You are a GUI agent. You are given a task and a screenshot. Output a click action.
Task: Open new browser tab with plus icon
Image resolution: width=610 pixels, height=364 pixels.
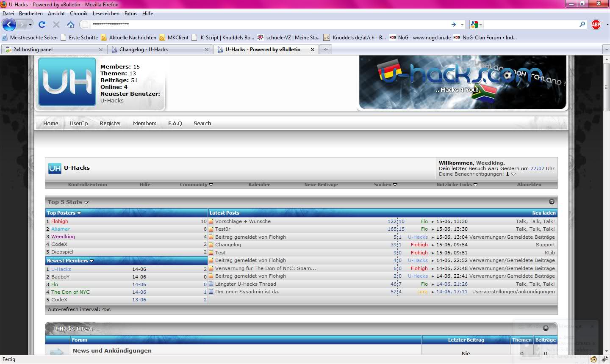326,50
